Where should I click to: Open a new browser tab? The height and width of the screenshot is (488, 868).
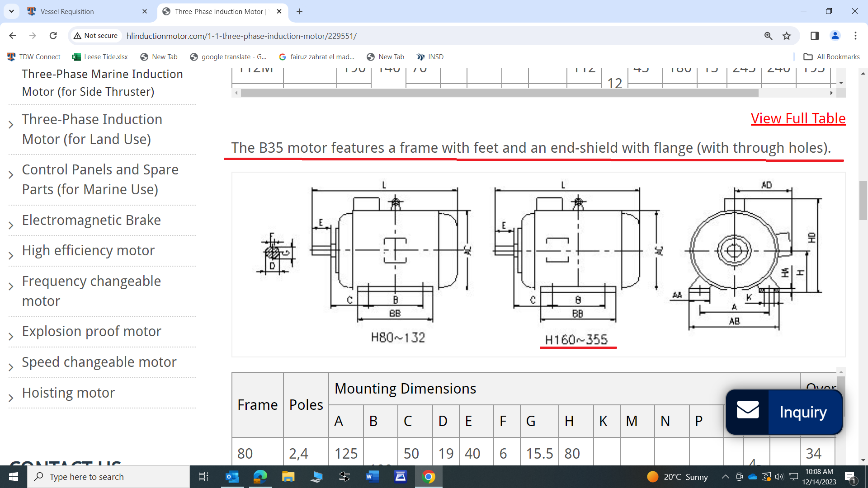coord(299,11)
